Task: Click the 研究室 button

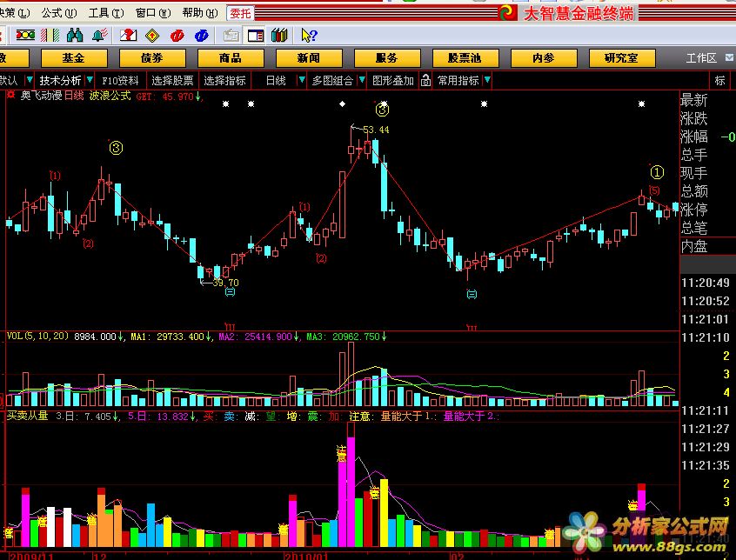Action: pos(621,58)
